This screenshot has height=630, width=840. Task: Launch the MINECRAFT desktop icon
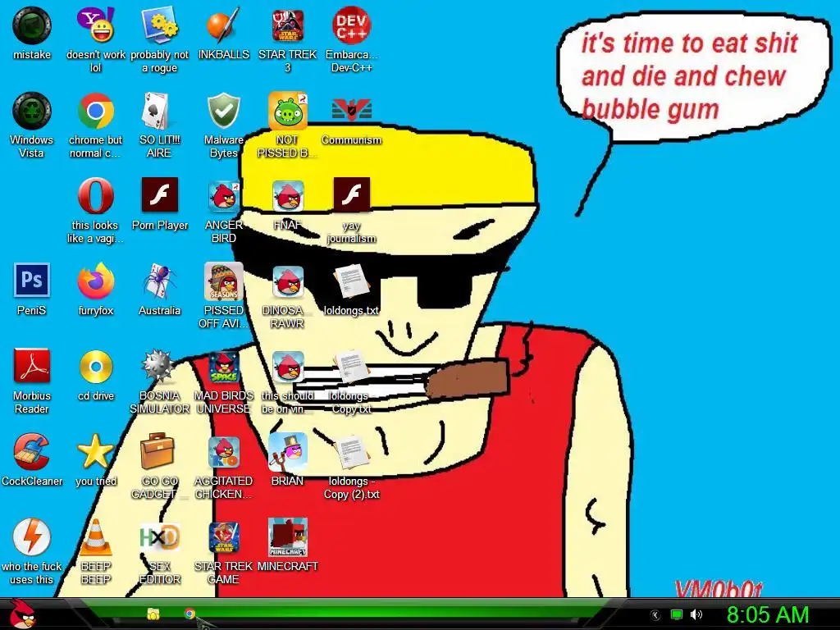click(288, 536)
